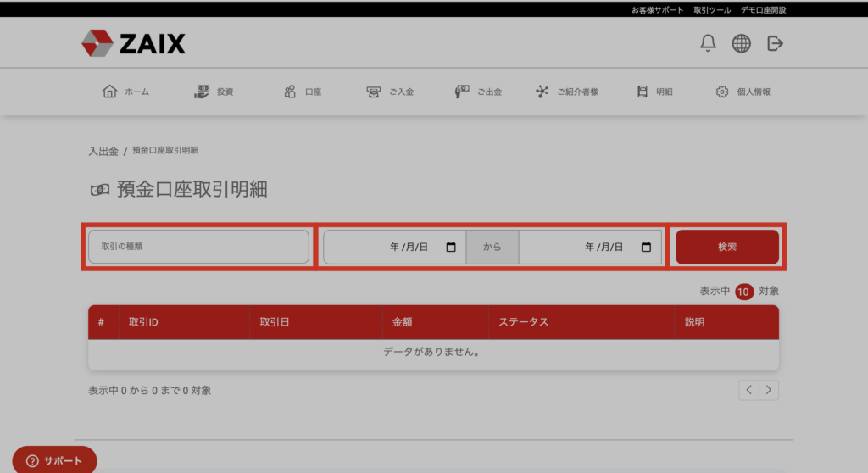
Task: Open the 取引の種類 transaction type dropdown
Action: (x=198, y=247)
